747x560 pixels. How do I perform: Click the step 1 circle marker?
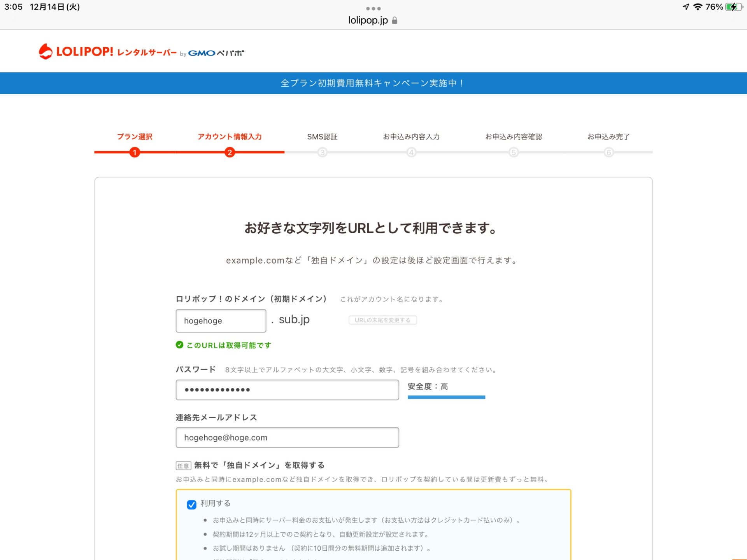(x=135, y=152)
